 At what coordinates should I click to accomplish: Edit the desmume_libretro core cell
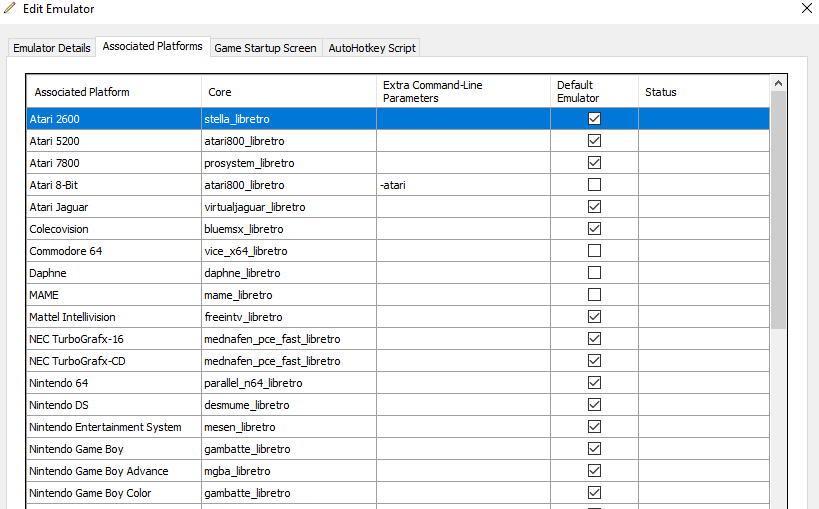pos(289,404)
